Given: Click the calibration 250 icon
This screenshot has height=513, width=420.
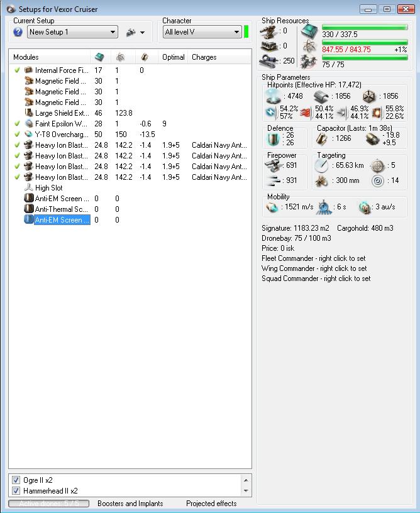Looking at the screenshot, I should pos(270,61).
